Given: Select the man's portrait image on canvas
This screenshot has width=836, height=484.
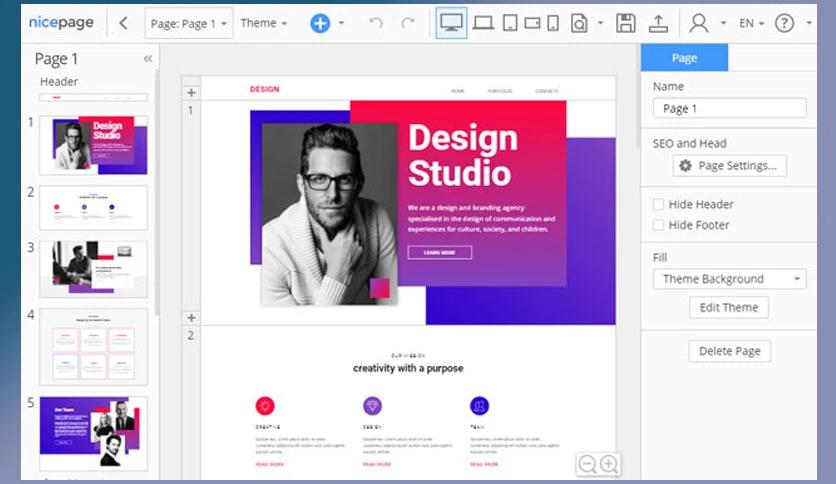Looking at the screenshot, I should click(329, 214).
